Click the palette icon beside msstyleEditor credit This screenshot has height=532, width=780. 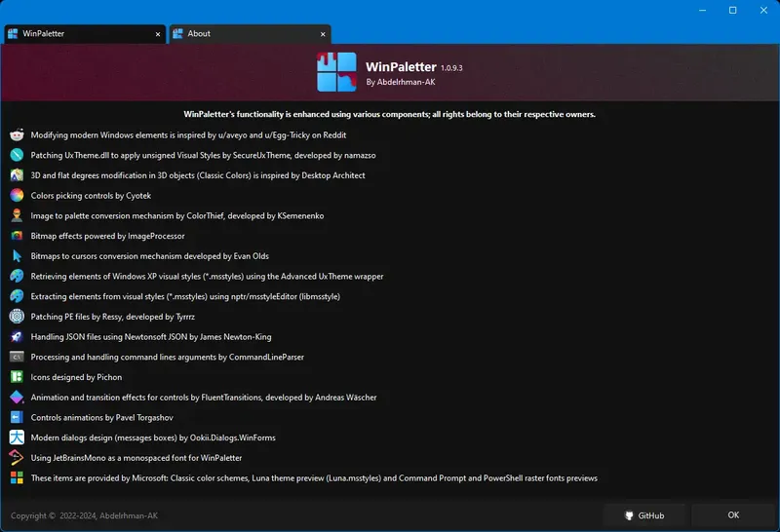[17, 296]
